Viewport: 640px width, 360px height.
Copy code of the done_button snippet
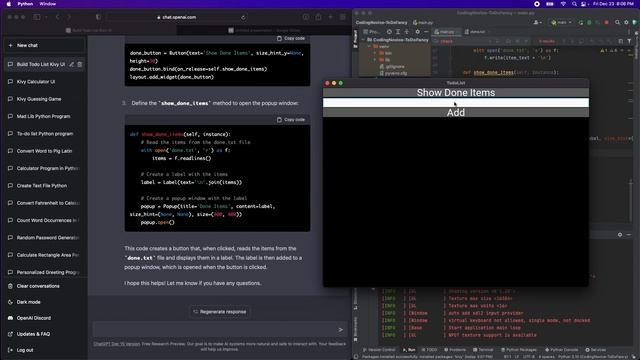[x=291, y=38]
